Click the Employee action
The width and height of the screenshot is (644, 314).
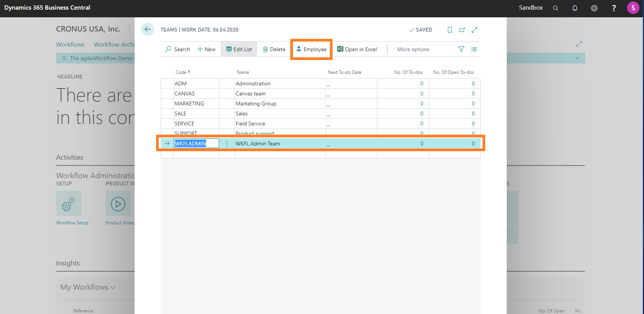click(x=311, y=49)
